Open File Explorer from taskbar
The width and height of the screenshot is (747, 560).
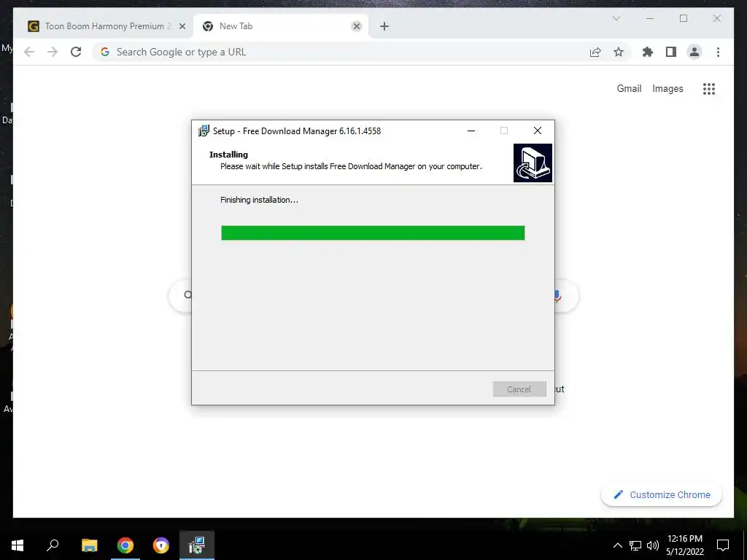point(89,545)
